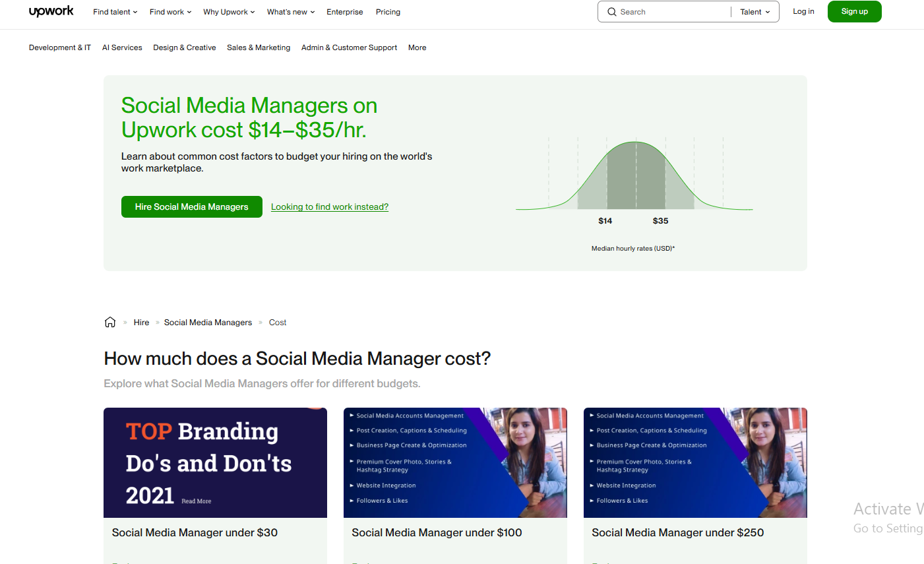Open the Social Media Manager under $100 thumbnail
Viewport: 924px width, 564px height.
point(455,462)
